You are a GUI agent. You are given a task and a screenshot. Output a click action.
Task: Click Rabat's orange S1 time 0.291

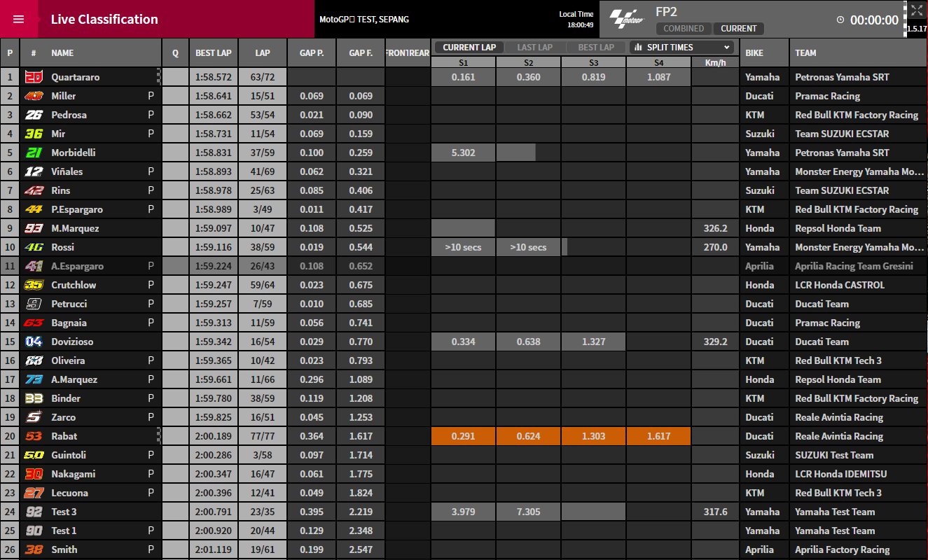coord(463,436)
